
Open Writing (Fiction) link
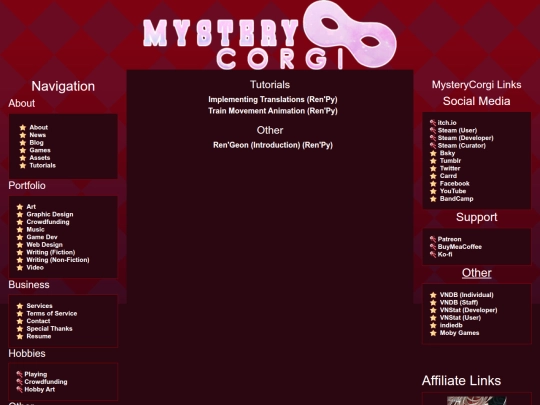tap(51, 252)
